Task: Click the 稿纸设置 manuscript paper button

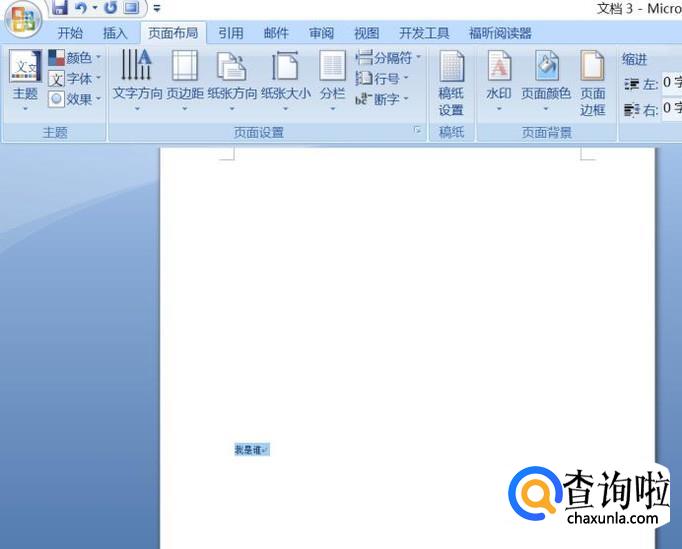Action: point(451,83)
